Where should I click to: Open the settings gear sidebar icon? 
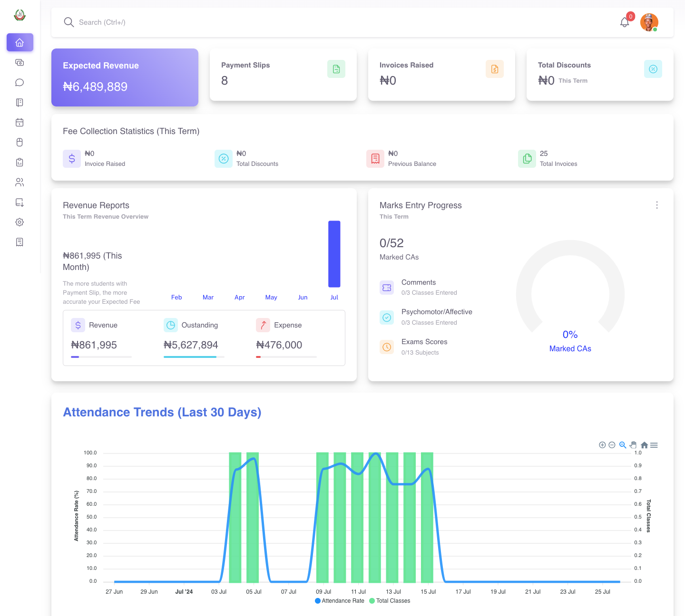click(x=20, y=222)
